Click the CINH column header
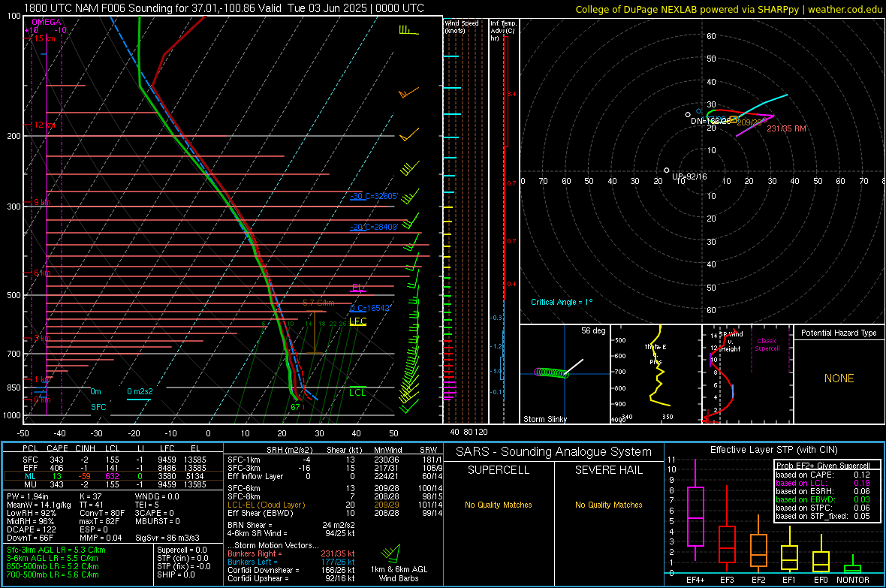Screen dimensions: 886x588 (86, 448)
